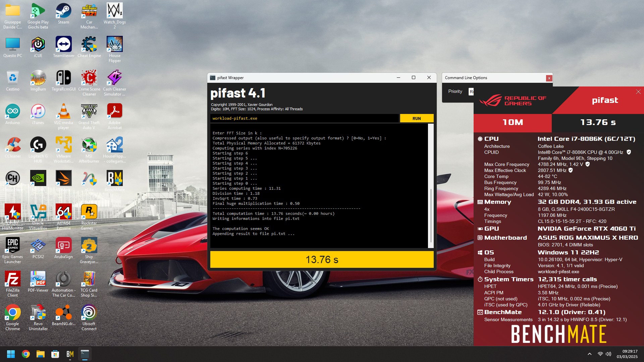
Task: Open TegraRcmGUI shortcut
Action: [63, 81]
